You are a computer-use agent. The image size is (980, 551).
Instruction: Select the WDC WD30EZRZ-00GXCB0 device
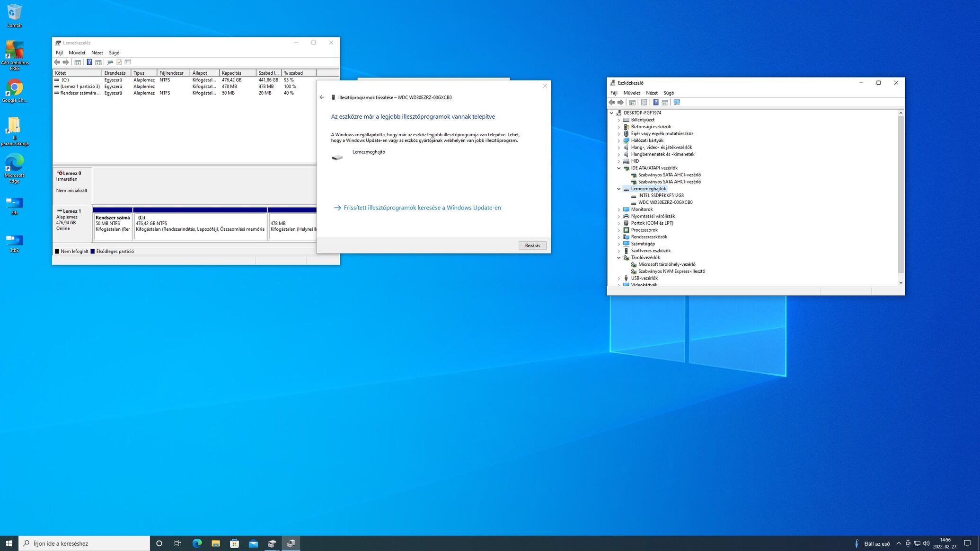[665, 202]
